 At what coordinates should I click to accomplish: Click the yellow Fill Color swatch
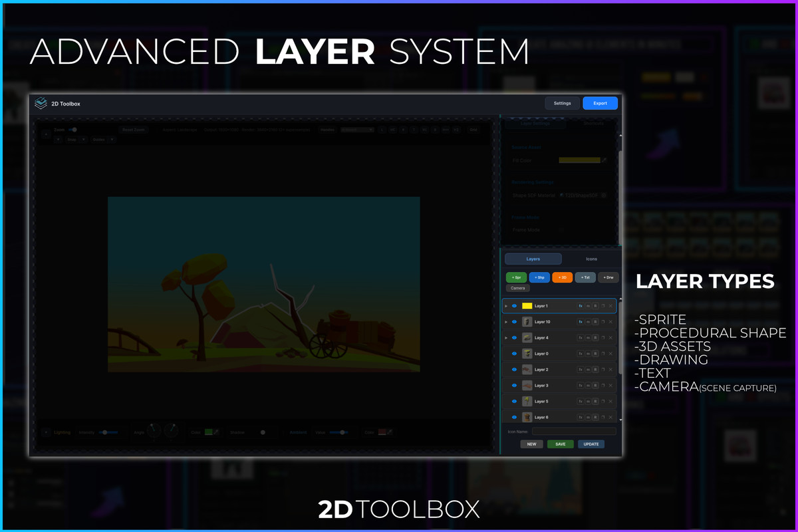point(580,160)
